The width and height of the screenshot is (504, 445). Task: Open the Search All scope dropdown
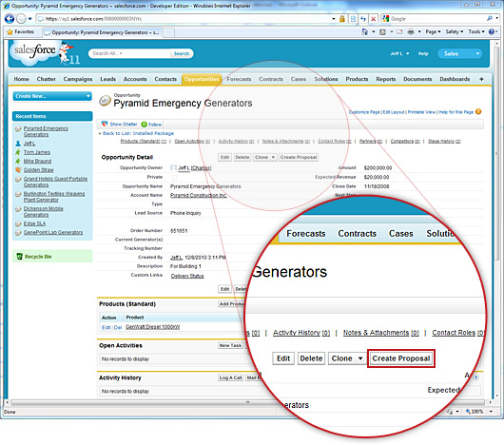pos(121,53)
